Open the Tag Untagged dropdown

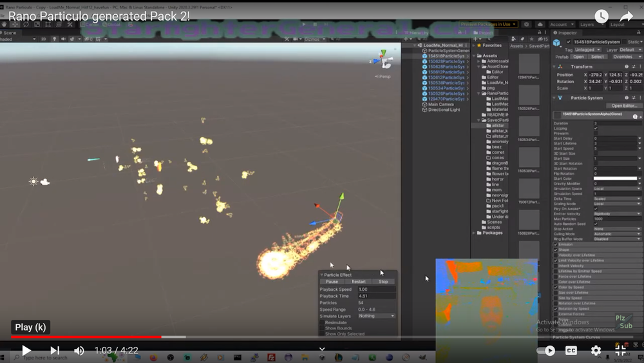point(588,50)
